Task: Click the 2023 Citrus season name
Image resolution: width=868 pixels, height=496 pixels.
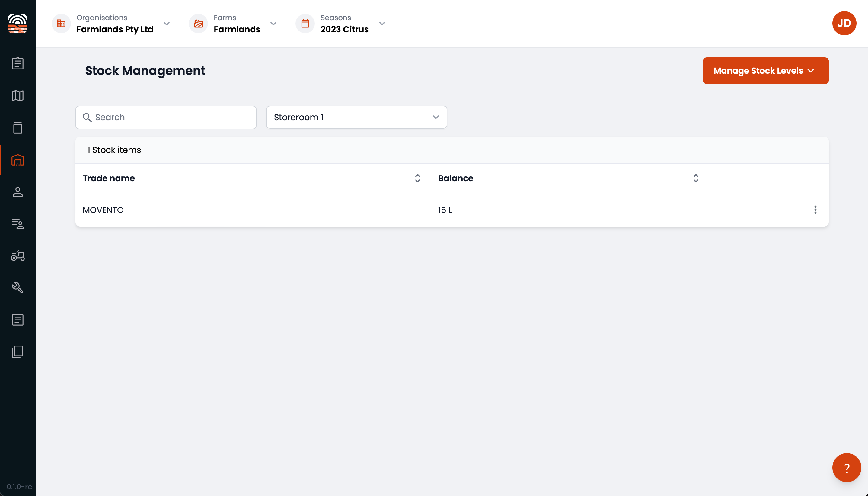Action: 344,29
